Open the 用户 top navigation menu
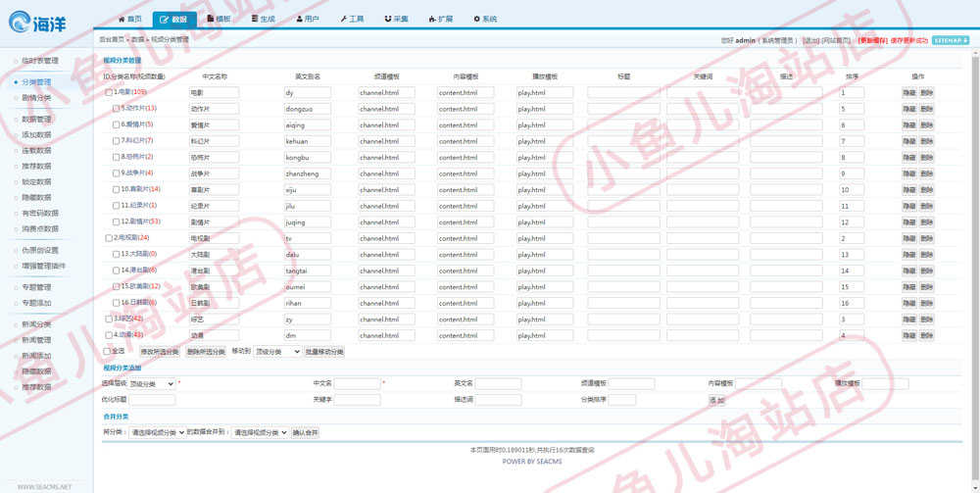Image resolution: width=980 pixels, height=493 pixels. click(308, 20)
